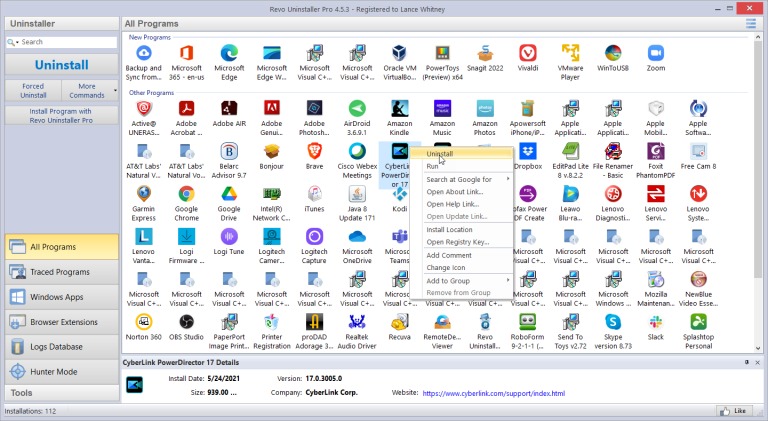
Task: Click the Like button in status bar
Action: point(734,411)
